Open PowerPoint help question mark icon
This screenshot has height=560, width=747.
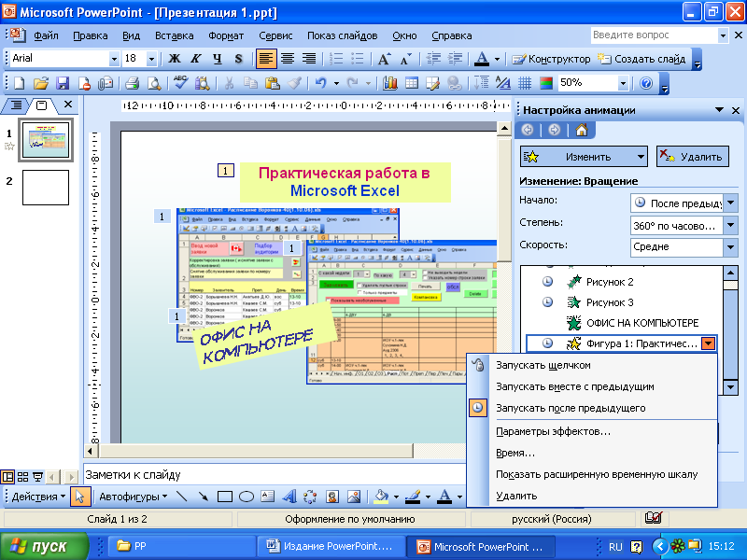(646, 83)
